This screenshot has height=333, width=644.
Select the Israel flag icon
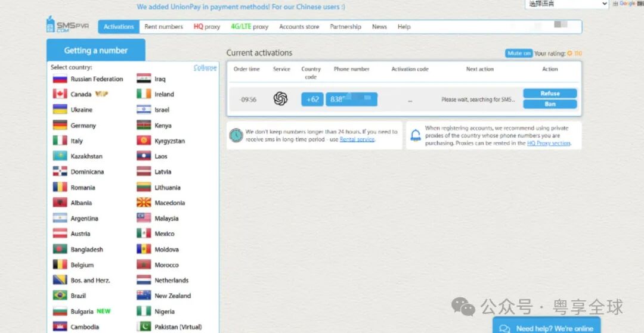144,110
